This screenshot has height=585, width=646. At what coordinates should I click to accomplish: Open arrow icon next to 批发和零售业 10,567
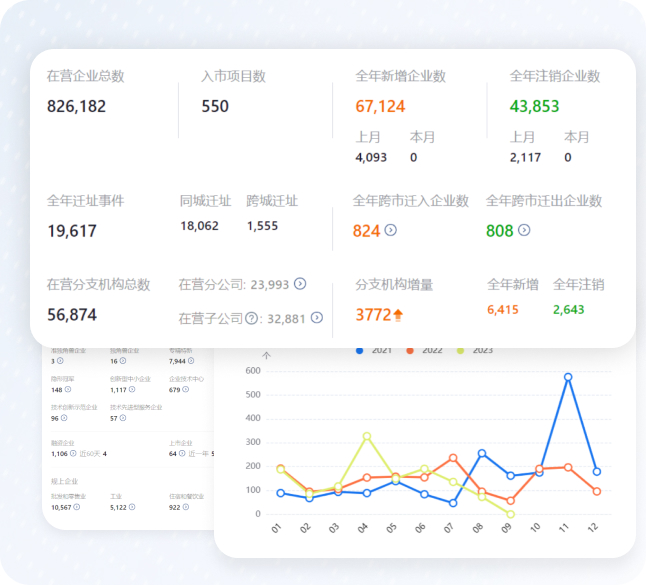coord(76,507)
